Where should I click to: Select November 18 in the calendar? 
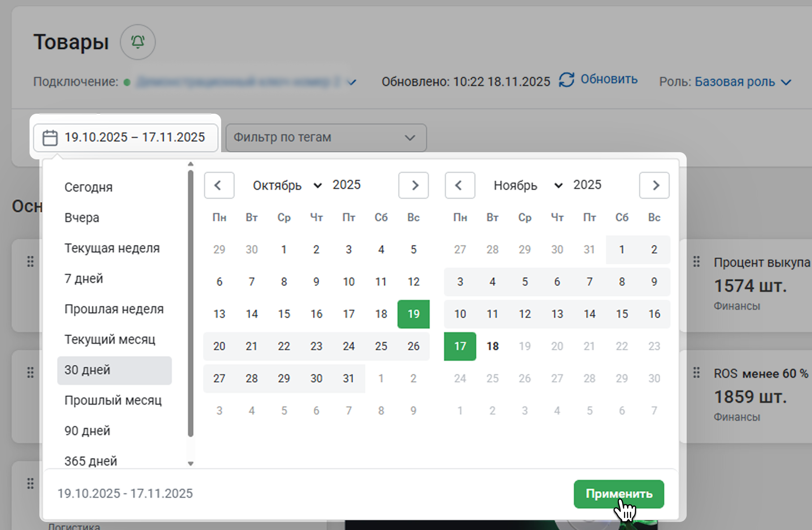point(492,346)
